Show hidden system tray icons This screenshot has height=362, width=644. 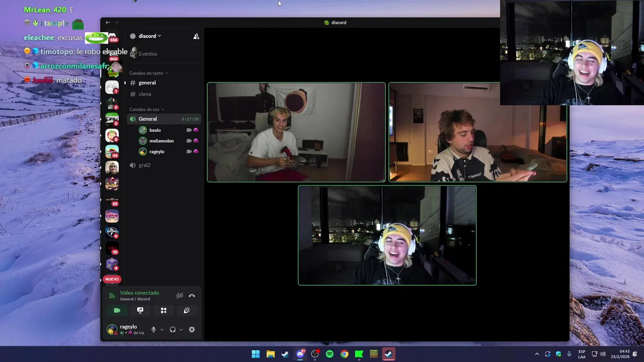(x=537, y=354)
